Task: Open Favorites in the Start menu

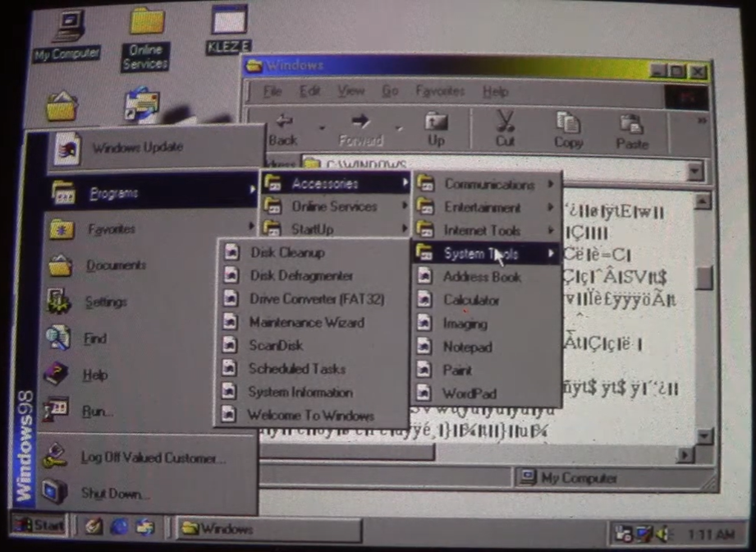Action: tap(151, 228)
